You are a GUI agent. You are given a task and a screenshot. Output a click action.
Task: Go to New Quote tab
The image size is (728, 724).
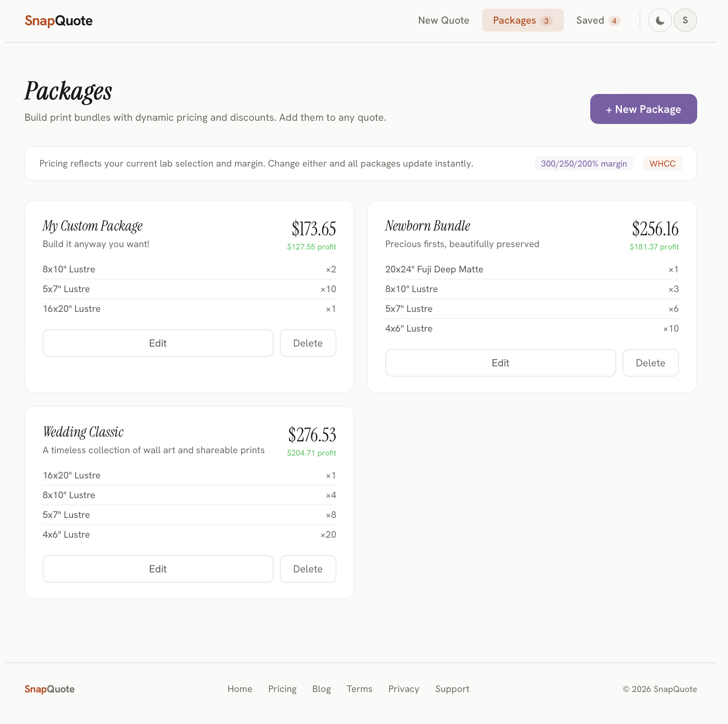point(443,21)
